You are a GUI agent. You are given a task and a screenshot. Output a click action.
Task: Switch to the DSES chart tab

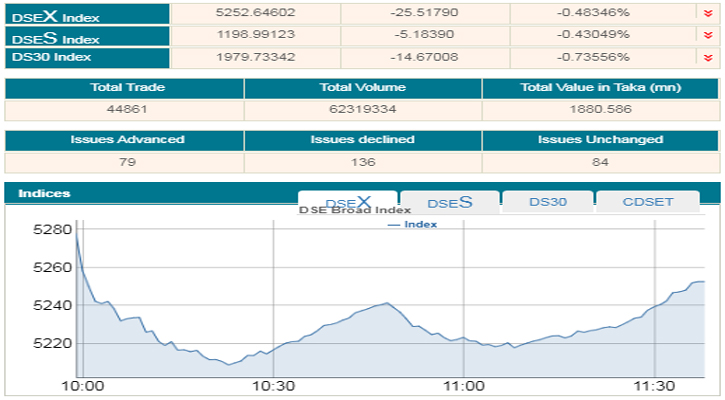tap(449, 202)
